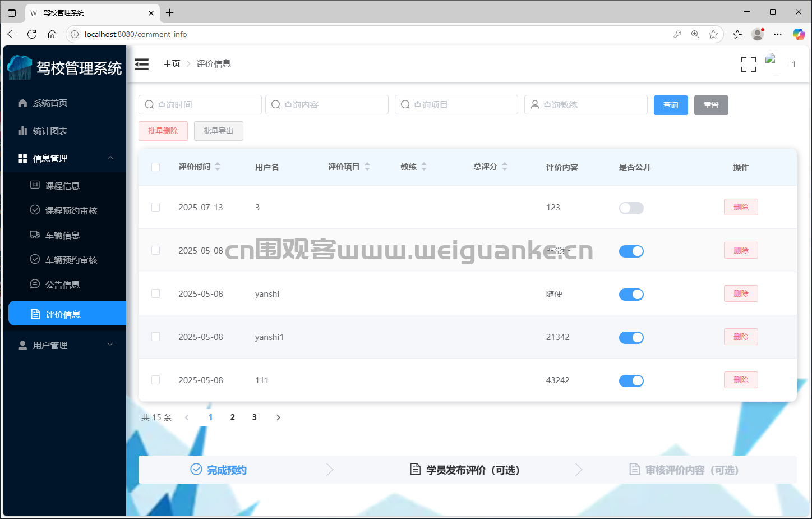Delete the comment from user yanshi1
Viewport: 812px width, 519px height.
pos(741,337)
